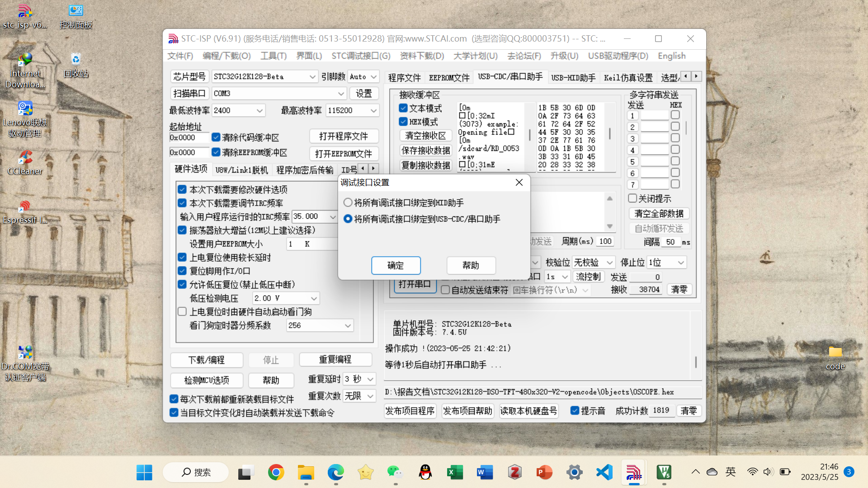Click 下载/编程 button

[x=206, y=360]
